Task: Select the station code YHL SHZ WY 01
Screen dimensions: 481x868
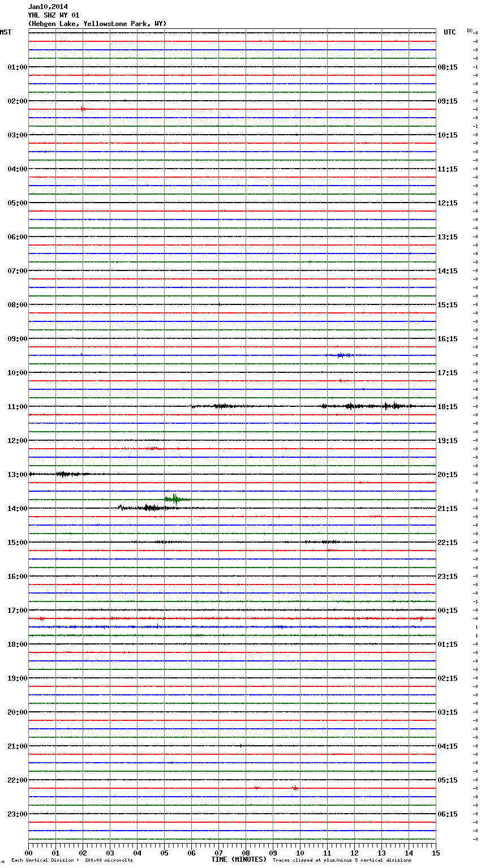Action: (x=54, y=15)
